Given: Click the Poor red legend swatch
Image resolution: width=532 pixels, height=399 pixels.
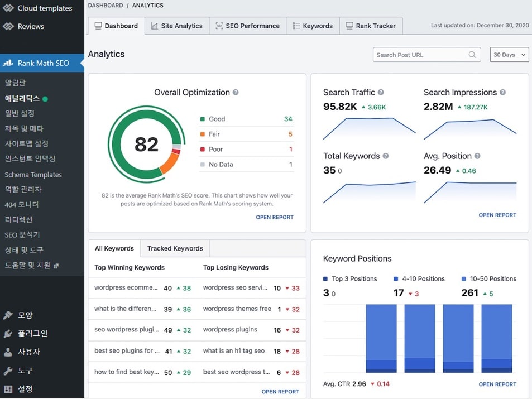Looking at the screenshot, I should coord(203,150).
